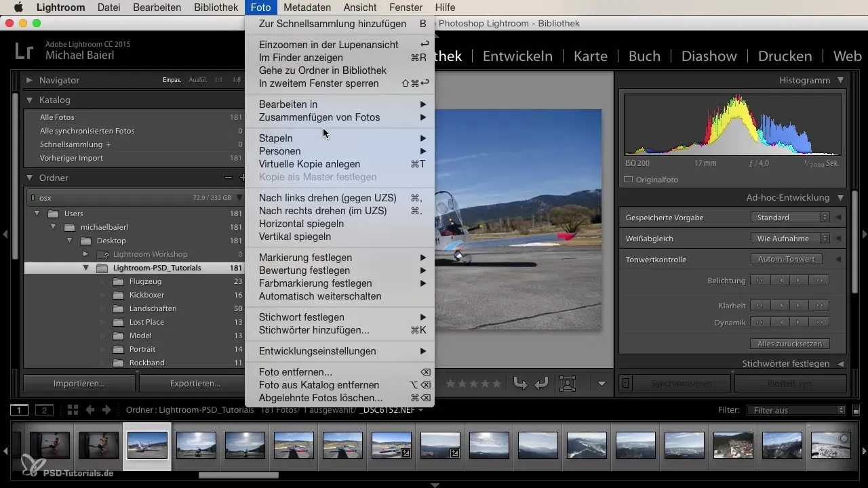Rotate photo counterclockwise in toolbar
This screenshot has width=868, height=488.
[520, 384]
